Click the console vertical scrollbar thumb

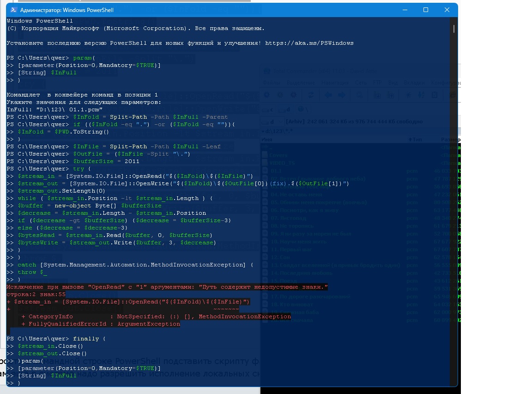[454, 29]
